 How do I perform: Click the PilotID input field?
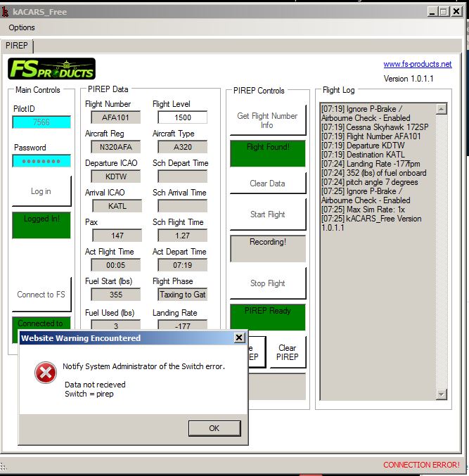click(41, 122)
